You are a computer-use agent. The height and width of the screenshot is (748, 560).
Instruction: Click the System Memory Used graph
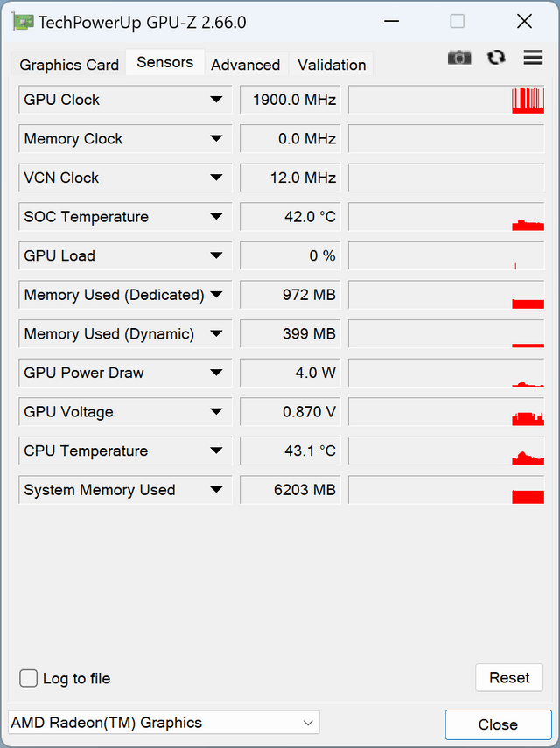[446, 490]
